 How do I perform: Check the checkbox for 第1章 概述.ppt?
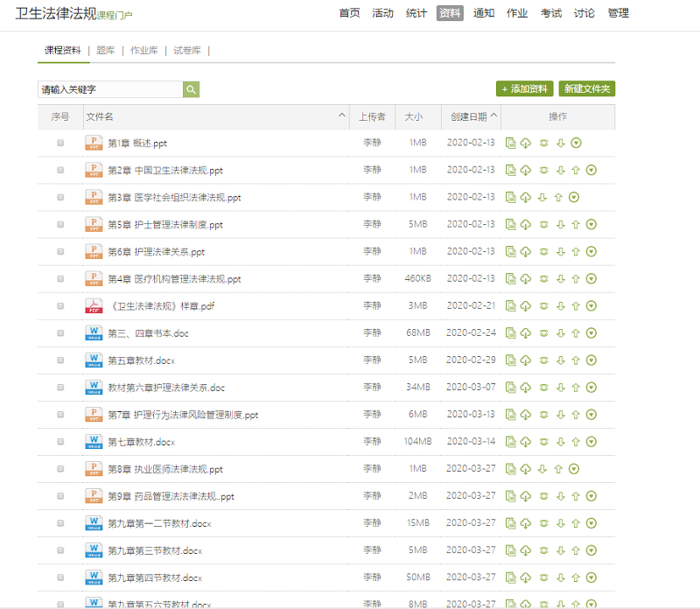(x=59, y=142)
